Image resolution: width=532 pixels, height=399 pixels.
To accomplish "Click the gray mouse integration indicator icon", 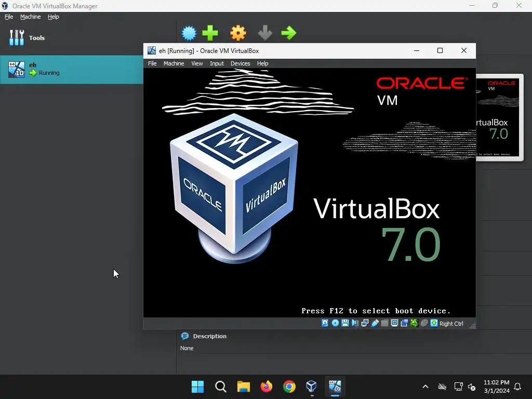I will (424, 323).
